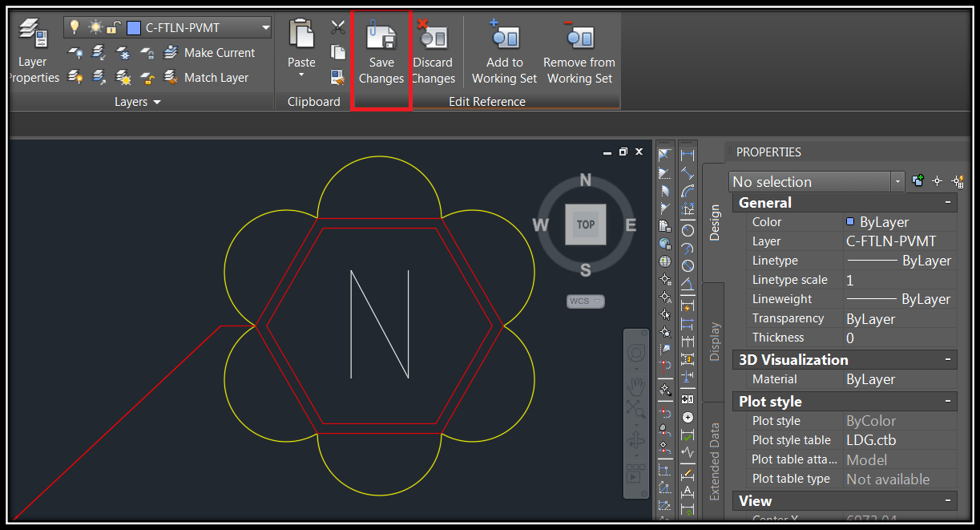Click the Linetype scale value field
This screenshot has height=530, width=980.
tap(900, 280)
